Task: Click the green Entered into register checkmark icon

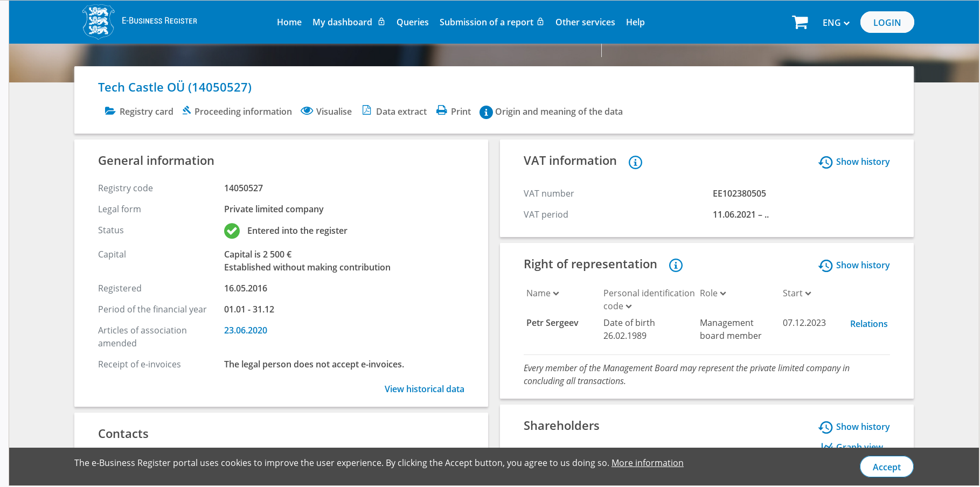Action: tap(232, 231)
